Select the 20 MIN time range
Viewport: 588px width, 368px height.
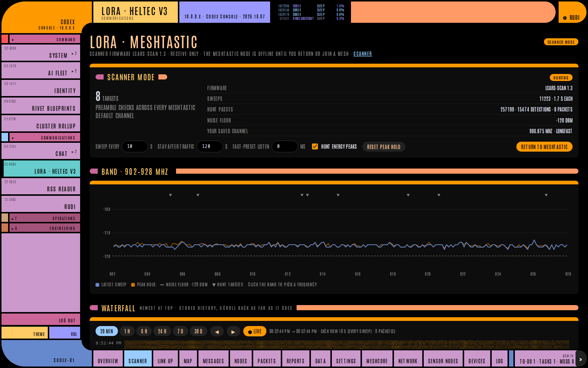(107, 332)
